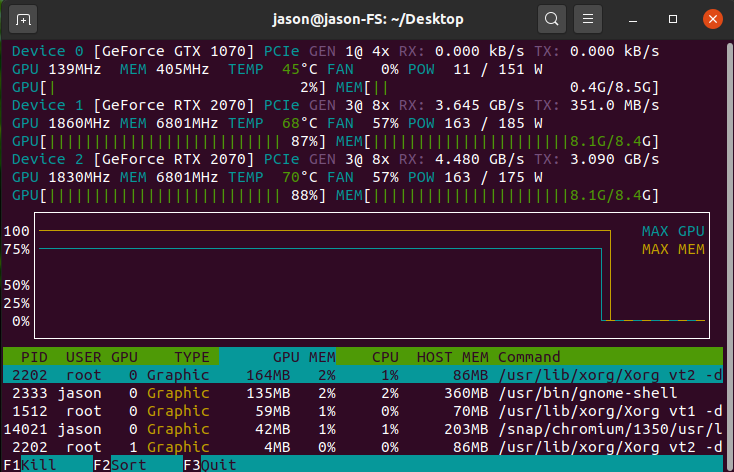Click the HOST MEM column header
Viewport: 734px width, 472px height.
[x=453, y=357]
